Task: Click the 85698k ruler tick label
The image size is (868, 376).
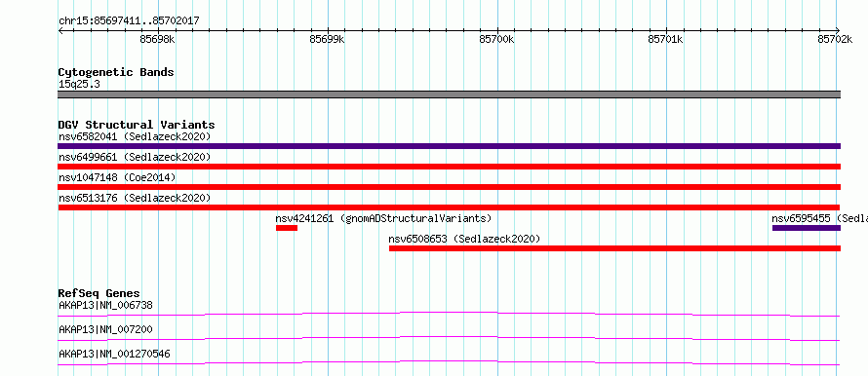Action: coord(158,39)
